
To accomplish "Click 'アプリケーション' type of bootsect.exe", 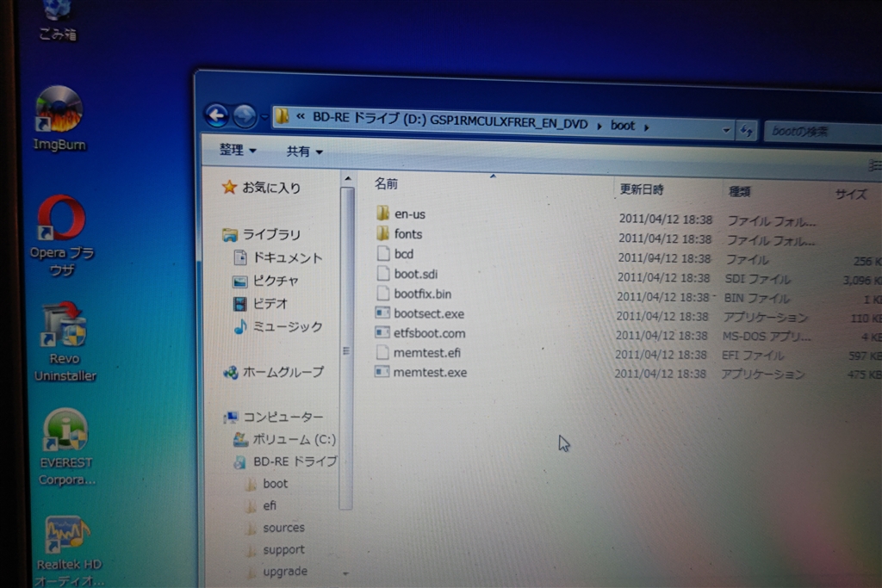I will (766, 317).
